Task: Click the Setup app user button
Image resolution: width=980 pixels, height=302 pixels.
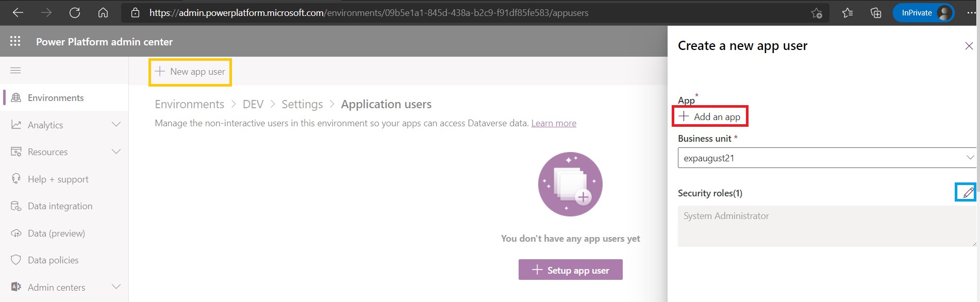Action: pyautogui.click(x=570, y=270)
